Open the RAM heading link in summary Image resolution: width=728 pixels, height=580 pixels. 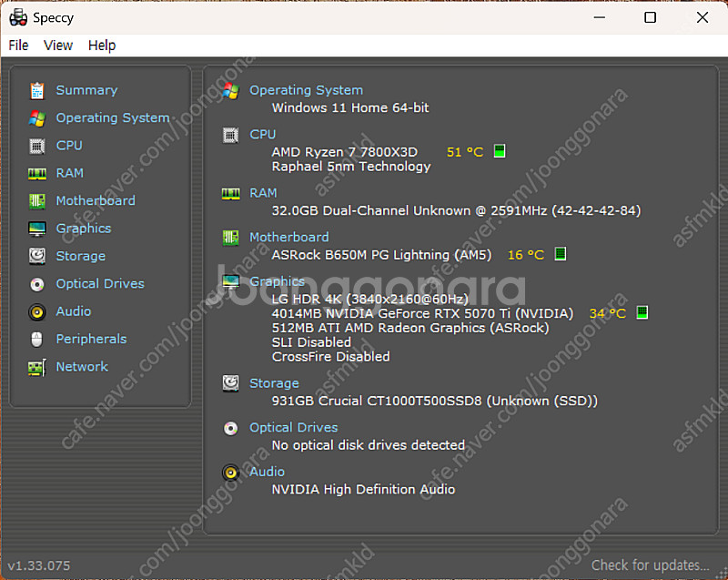(263, 193)
